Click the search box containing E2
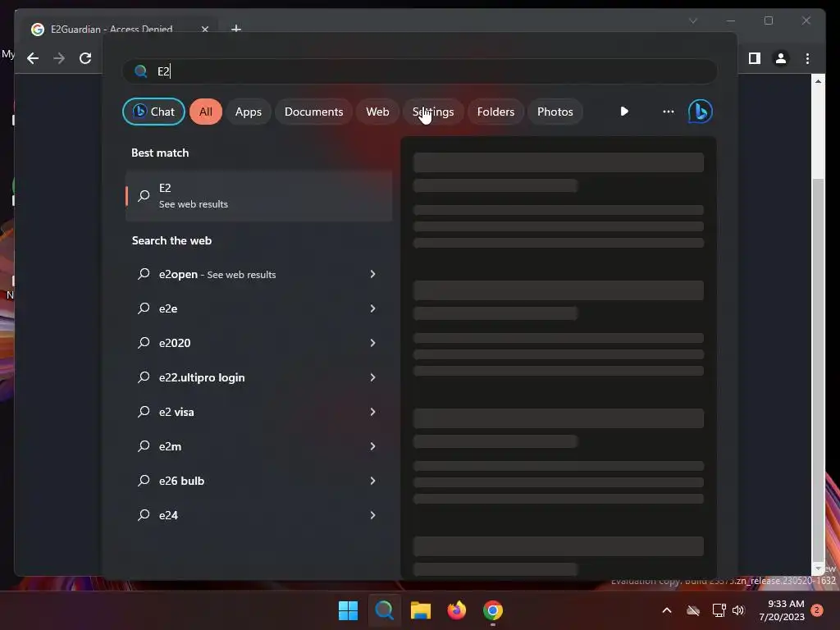 420,71
